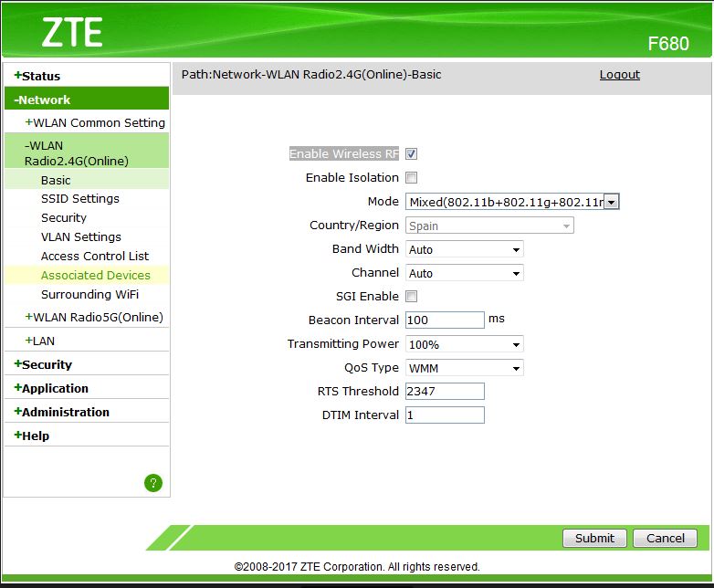Viewport: 714px width, 588px height.
Task: Click the Submit button
Action: [594, 539]
